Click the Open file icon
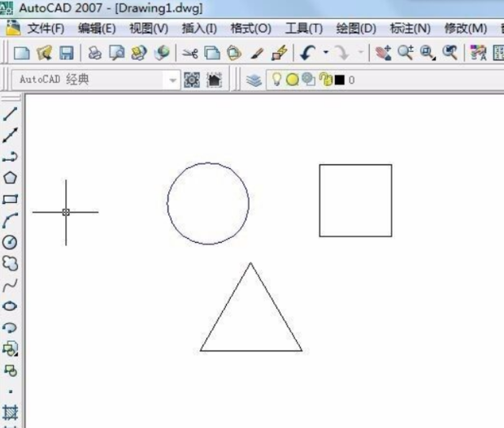Screen dimensions: 504x428 44,53
